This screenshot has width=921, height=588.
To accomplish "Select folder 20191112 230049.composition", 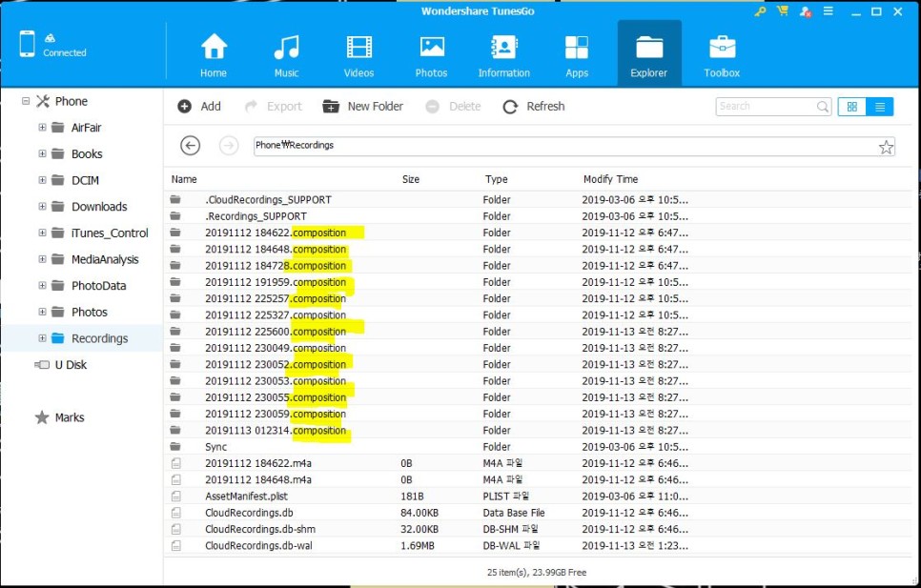I will [537, 348].
